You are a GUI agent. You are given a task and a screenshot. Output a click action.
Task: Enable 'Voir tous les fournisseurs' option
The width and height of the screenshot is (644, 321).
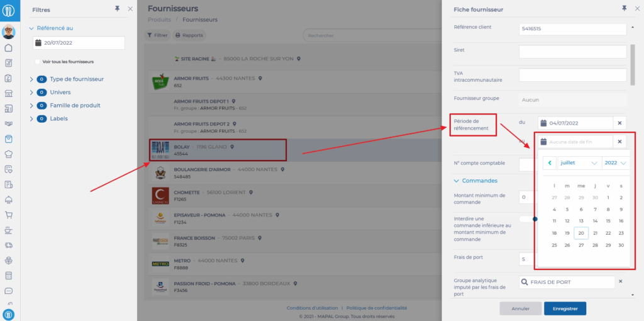39,62
